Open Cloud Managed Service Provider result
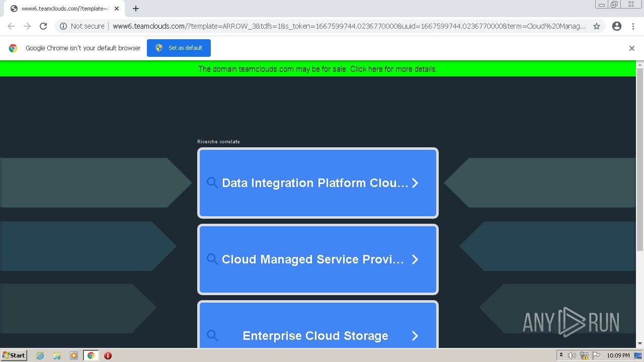 click(318, 259)
